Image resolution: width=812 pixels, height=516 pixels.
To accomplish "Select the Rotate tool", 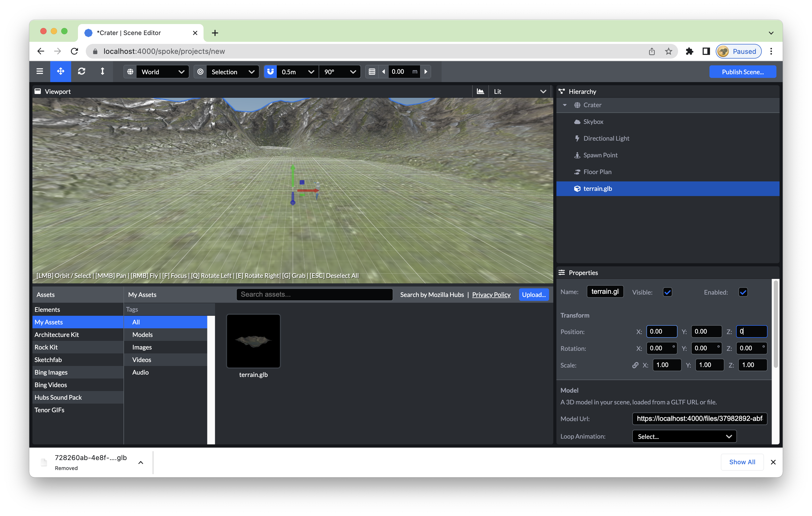I will coord(82,71).
